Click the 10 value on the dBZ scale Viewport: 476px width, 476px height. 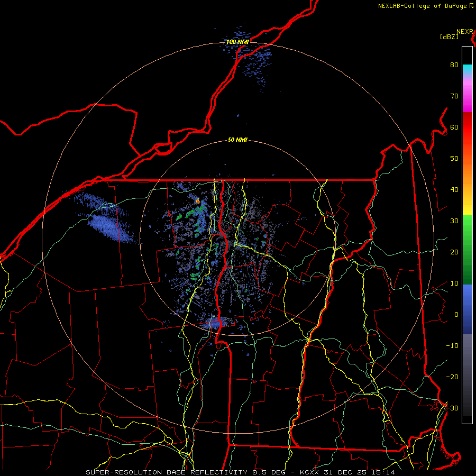tap(454, 283)
